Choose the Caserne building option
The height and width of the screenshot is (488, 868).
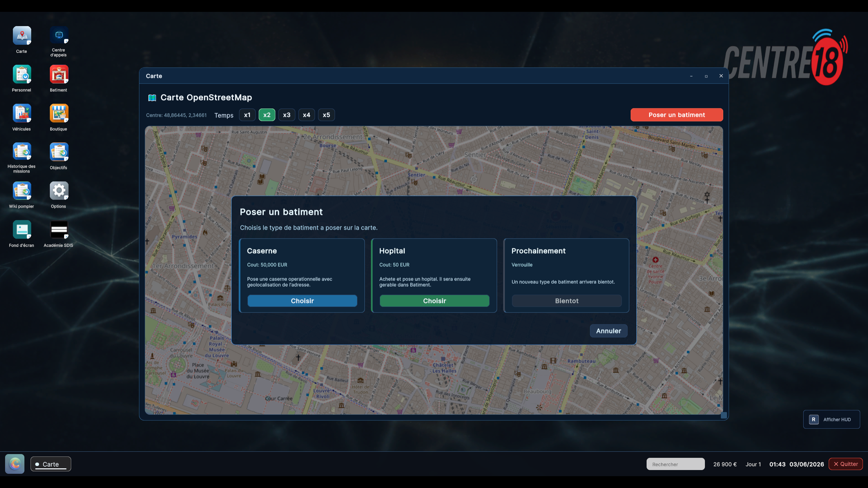coord(302,301)
